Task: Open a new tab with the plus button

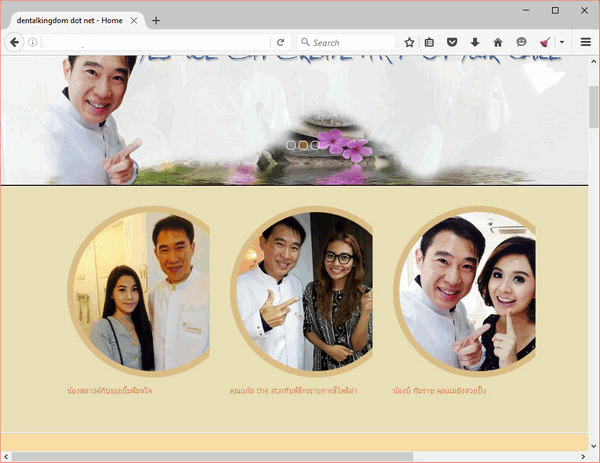Action: 156,20
